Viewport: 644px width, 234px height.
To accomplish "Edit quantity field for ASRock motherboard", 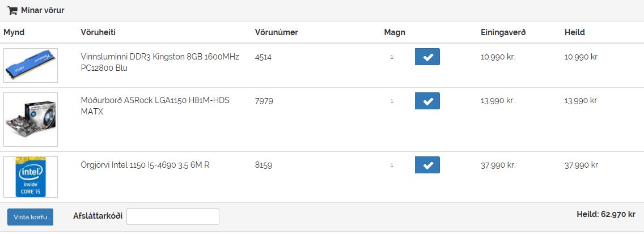I will click(x=392, y=101).
